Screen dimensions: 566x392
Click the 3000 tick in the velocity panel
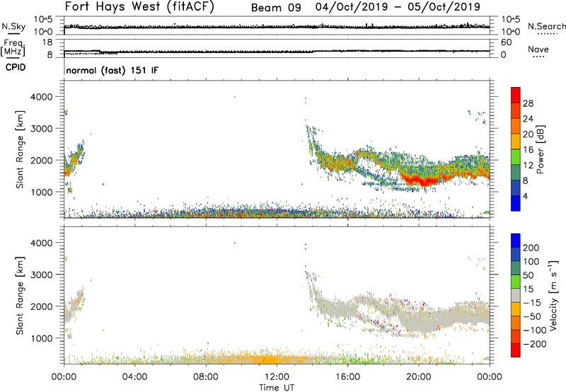[x=41, y=275]
